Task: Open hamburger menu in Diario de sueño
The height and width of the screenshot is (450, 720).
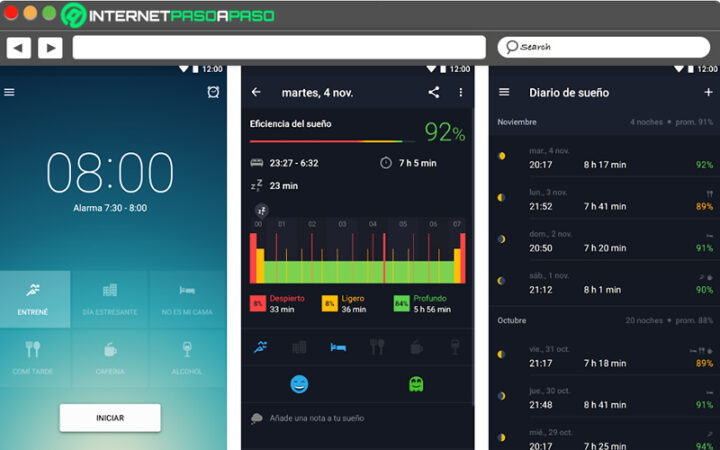Action: [504, 92]
